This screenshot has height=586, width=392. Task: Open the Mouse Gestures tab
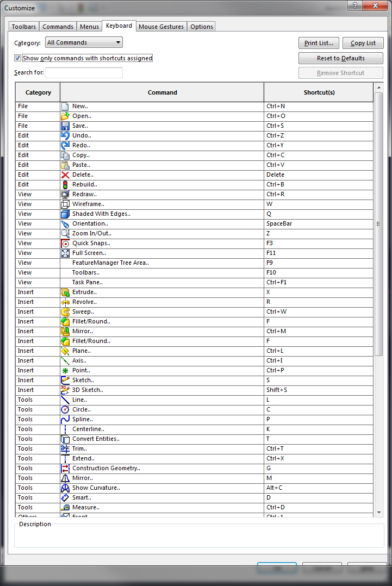(x=161, y=27)
